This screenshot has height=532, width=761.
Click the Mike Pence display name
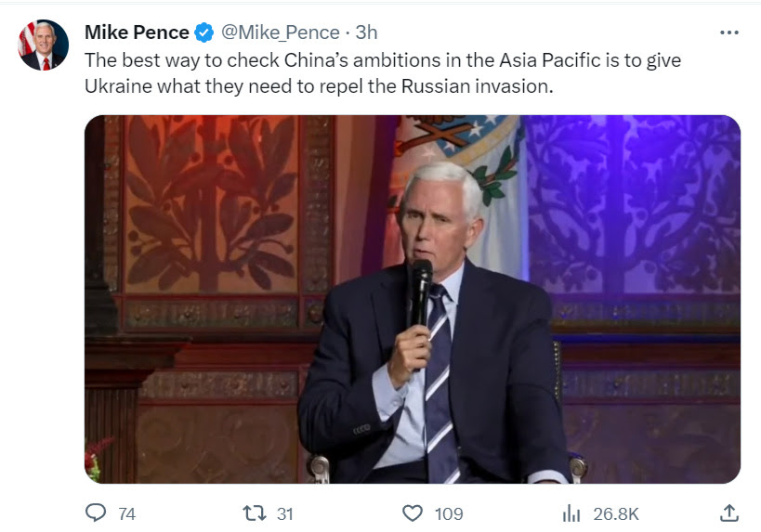[x=137, y=32]
